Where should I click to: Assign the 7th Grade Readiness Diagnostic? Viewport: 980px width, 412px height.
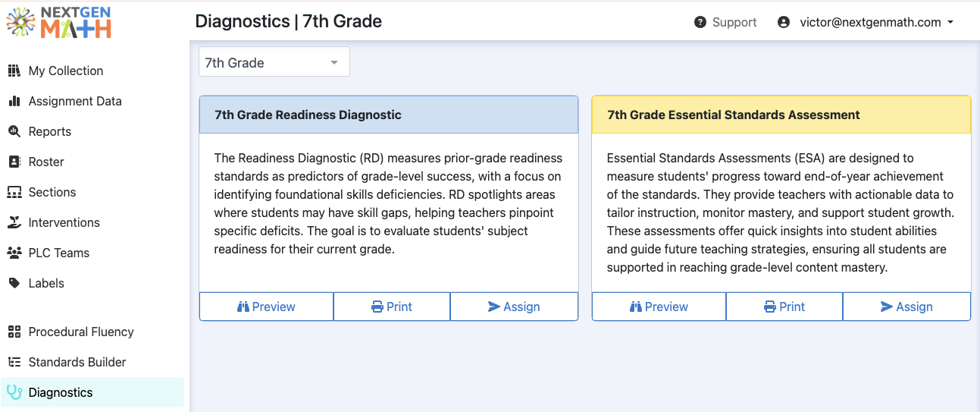pos(514,307)
